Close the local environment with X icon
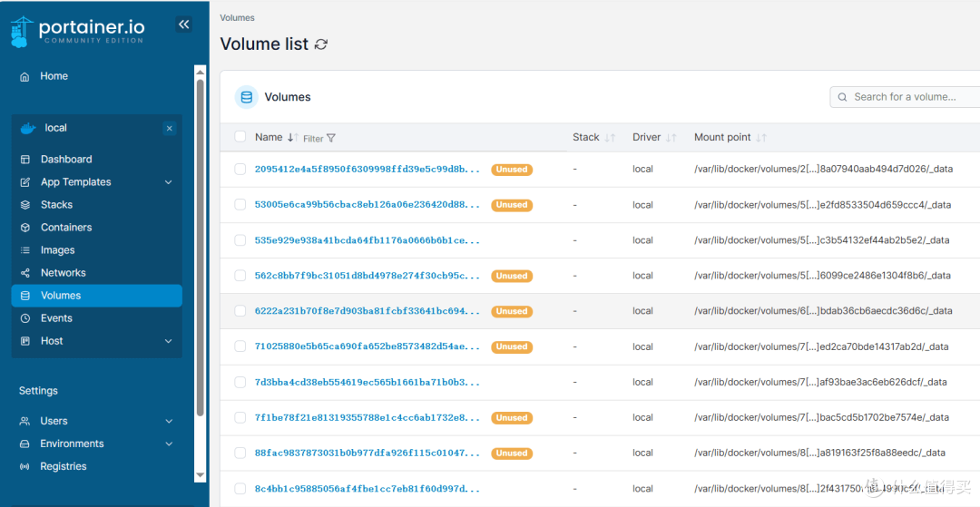The width and height of the screenshot is (980, 507). click(x=170, y=128)
